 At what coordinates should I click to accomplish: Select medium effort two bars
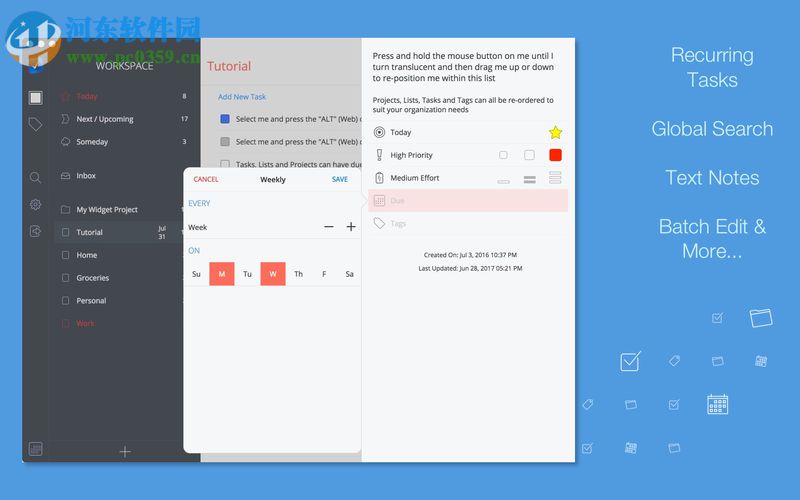point(530,179)
